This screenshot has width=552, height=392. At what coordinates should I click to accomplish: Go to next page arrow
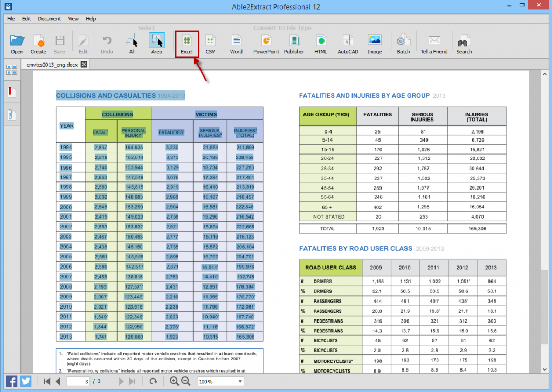(x=121, y=381)
